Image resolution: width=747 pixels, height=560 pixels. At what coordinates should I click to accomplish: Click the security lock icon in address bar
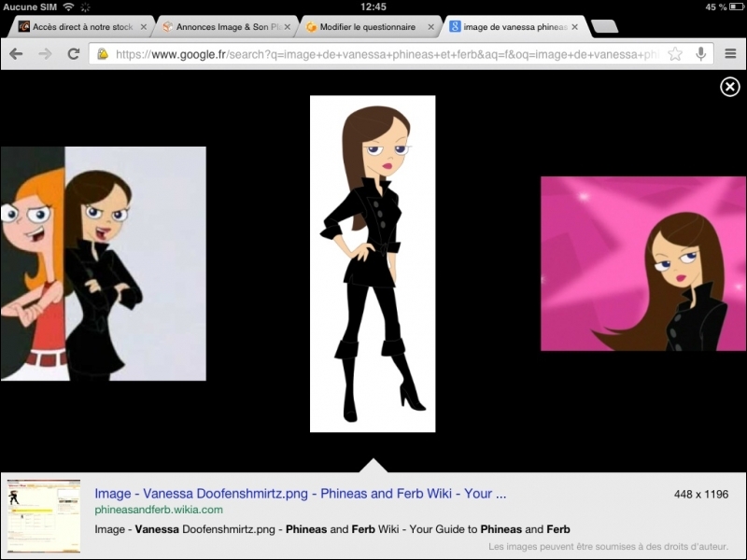pyautogui.click(x=103, y=54)
